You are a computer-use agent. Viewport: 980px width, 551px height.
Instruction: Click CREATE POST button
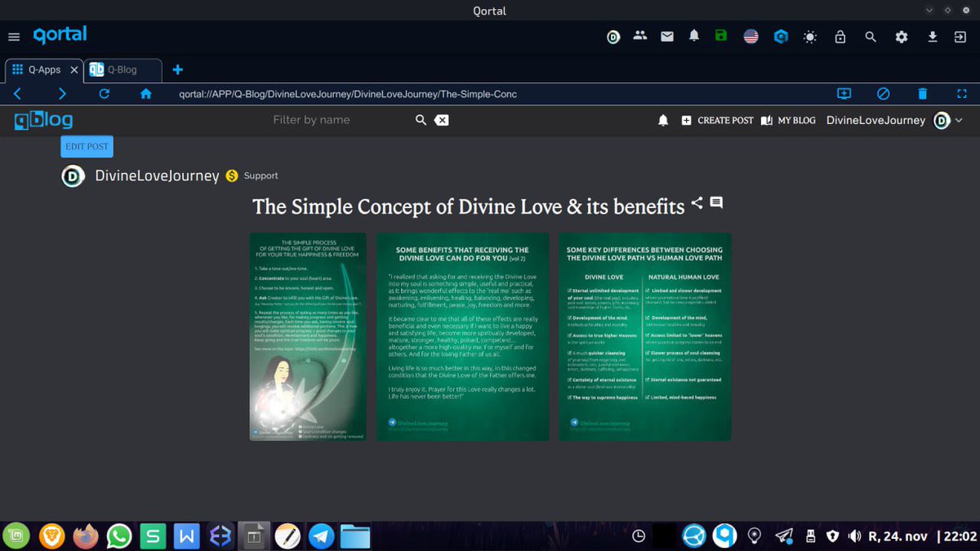coord(717,120)
